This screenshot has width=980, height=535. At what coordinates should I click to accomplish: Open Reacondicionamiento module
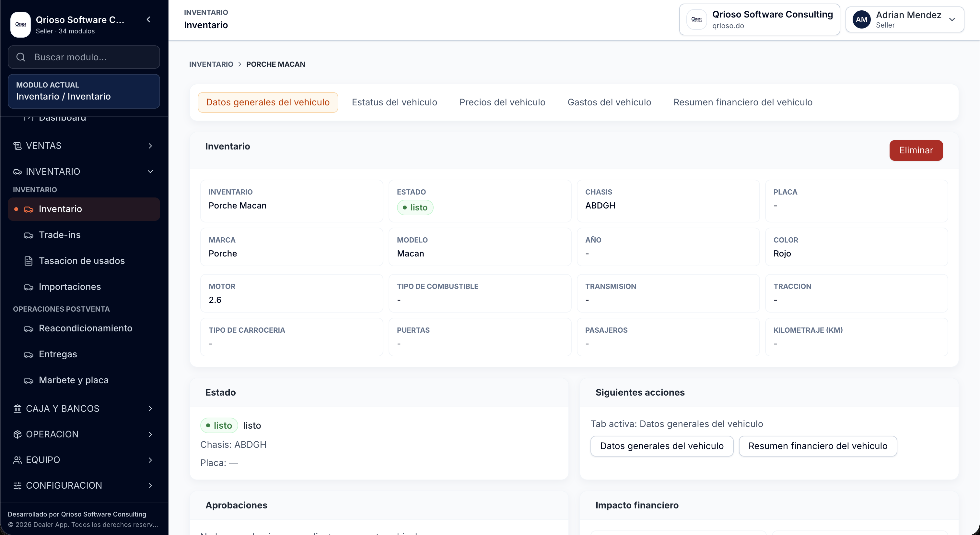[x=84, y=328]
